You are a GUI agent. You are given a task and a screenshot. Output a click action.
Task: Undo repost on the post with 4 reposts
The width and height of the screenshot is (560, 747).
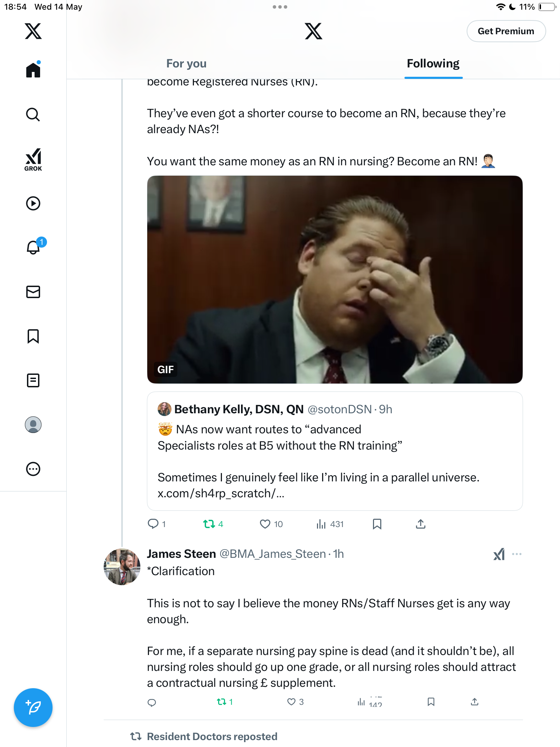click(213, 524)
